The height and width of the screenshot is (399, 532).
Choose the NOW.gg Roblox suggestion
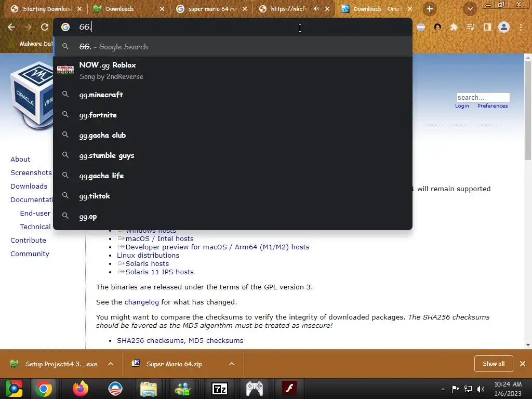pos(233,71)
